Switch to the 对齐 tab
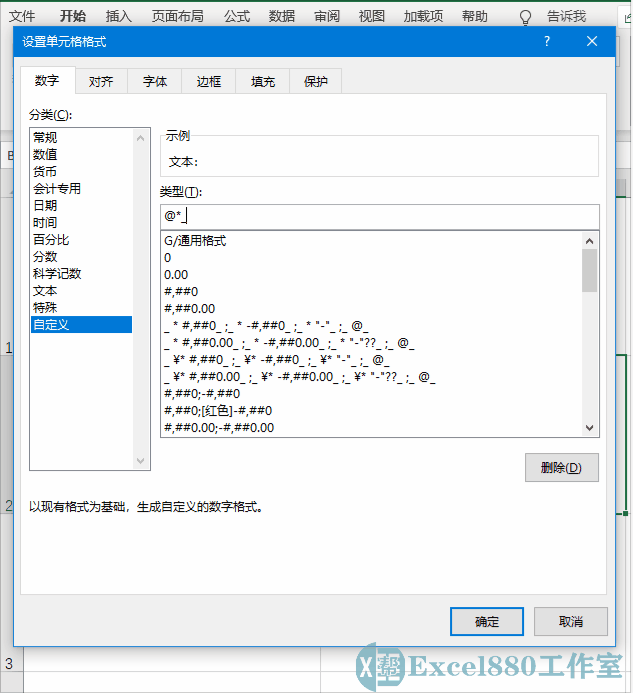 pos(101,81)
